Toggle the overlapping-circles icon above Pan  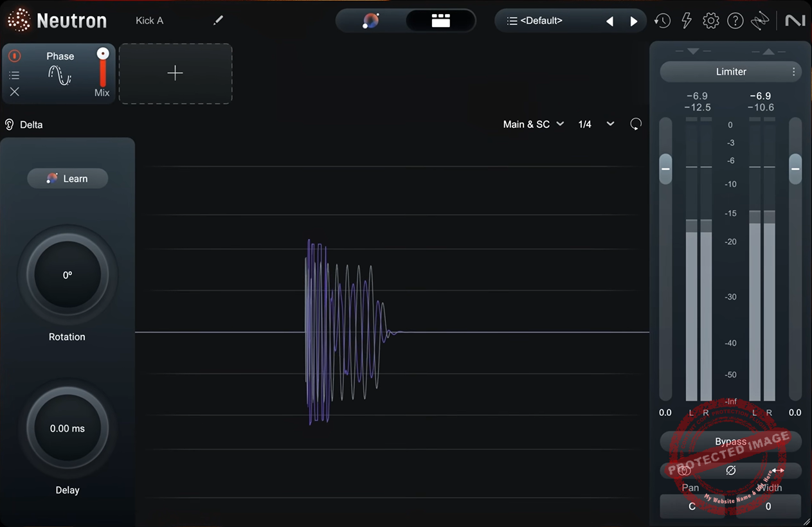(x=684, y=470)
